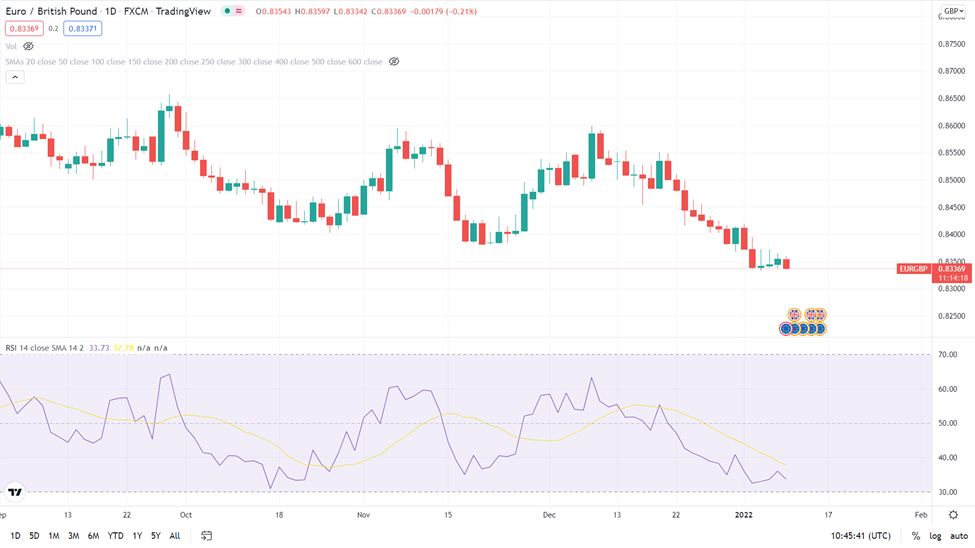Viewport: 975px width, 548px height.
Task: Click the leftmost UK flag event marker
Action: tap(794, 315)
